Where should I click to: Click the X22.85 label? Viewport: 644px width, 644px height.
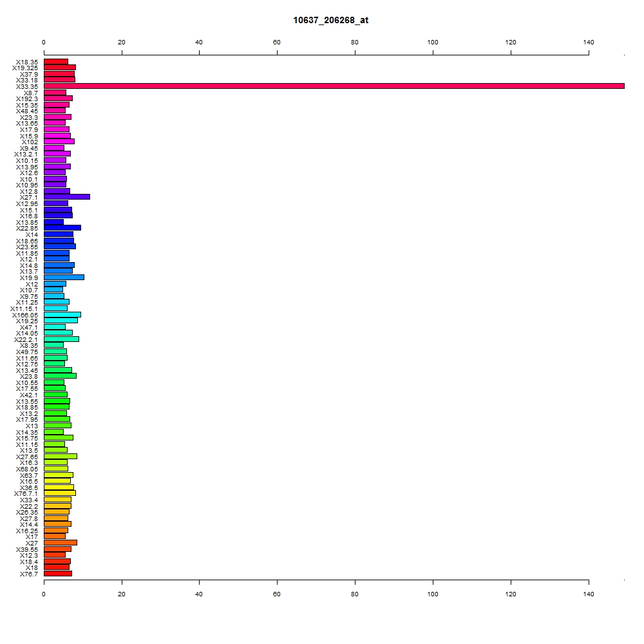point(26,229)
